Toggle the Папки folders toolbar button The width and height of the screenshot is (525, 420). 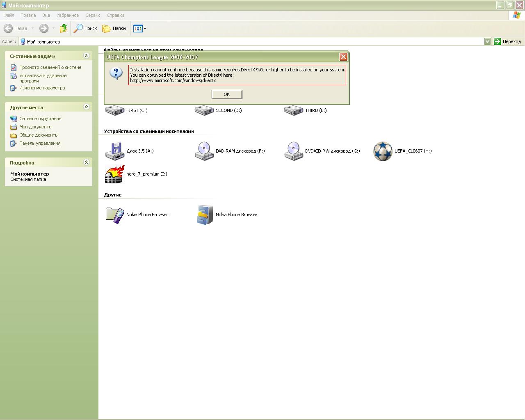click(114, 28)
